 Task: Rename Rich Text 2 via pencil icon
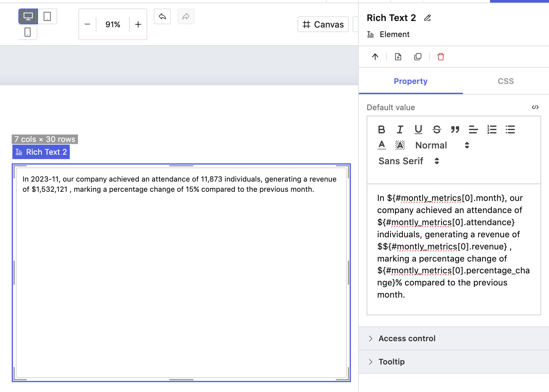(427, 18)
